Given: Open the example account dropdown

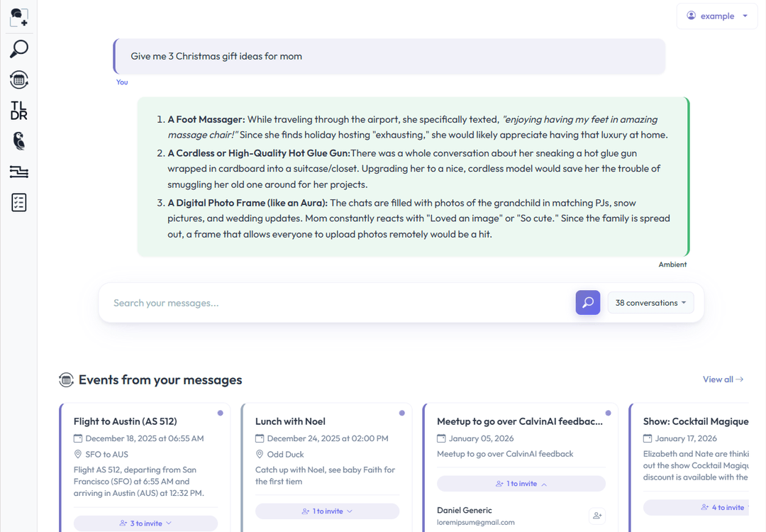Looking at the screenshot, I should (717, 16).
